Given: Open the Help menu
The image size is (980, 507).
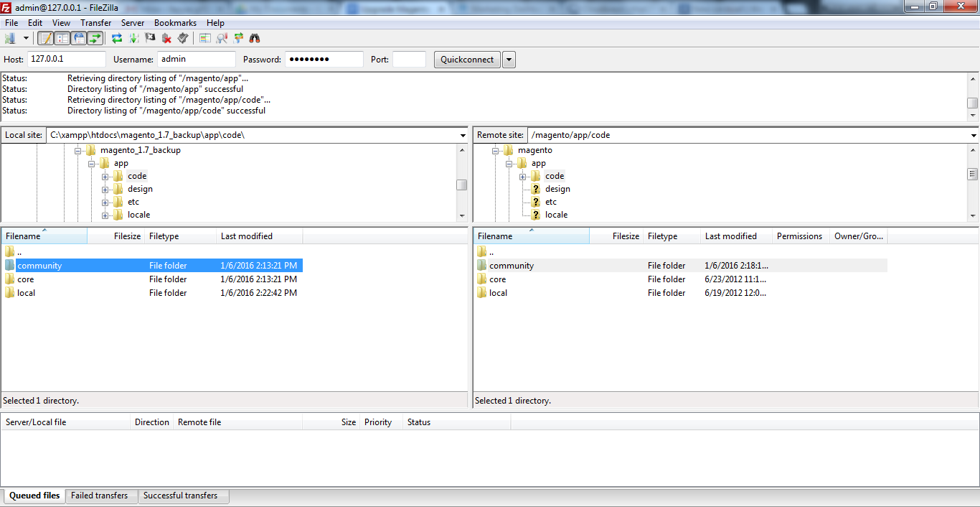Looking at the screenshot, I should click(215, 23).
